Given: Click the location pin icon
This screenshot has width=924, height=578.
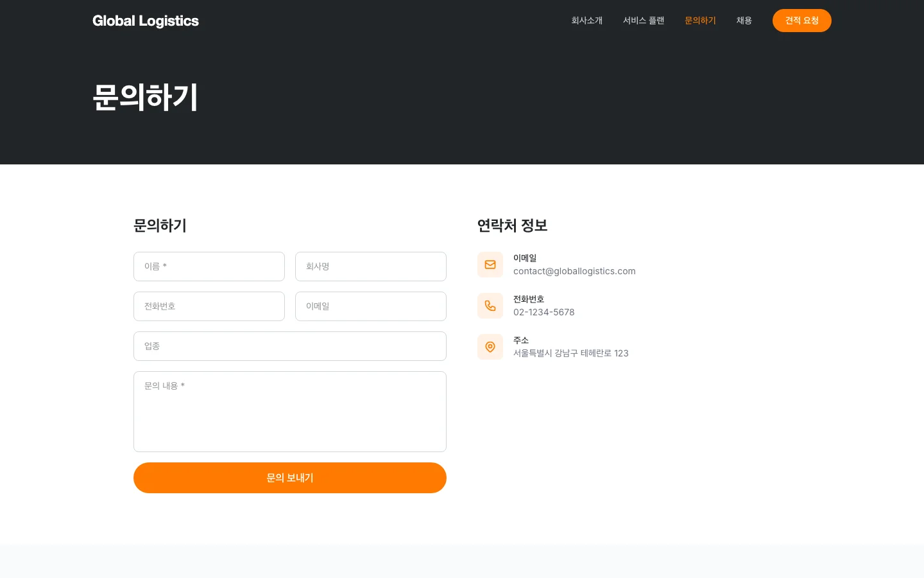Looking at the screenshot, I should pos(490,347).
